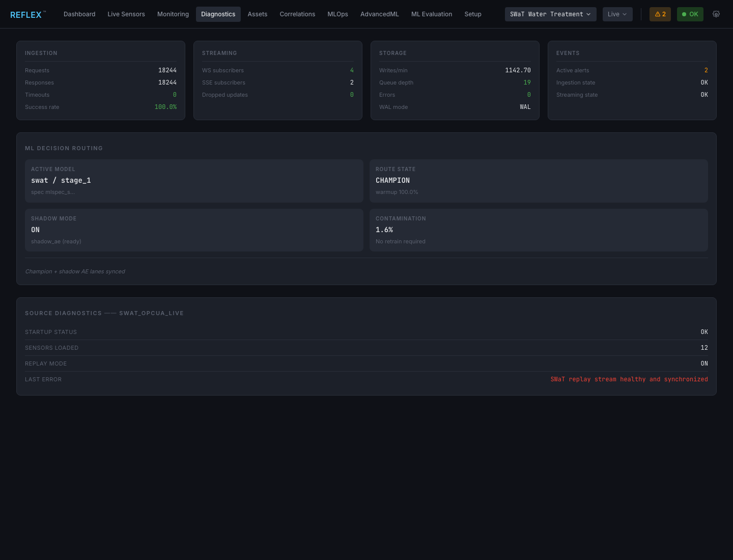Click the Active Model card swat / stage_1

tap(194, 181)
